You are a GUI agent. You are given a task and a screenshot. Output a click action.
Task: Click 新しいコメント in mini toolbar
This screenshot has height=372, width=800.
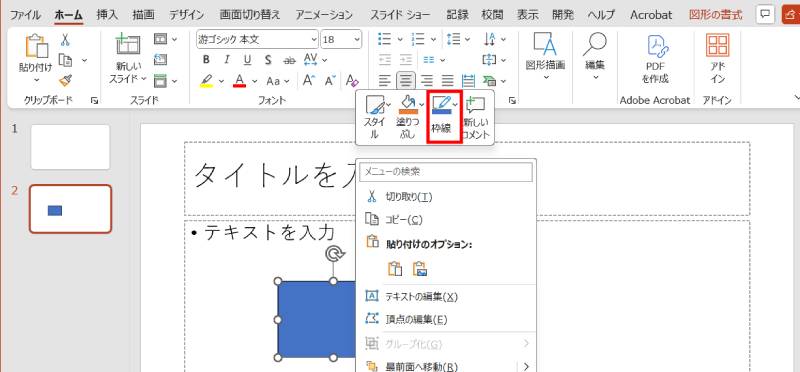point(477,117)
